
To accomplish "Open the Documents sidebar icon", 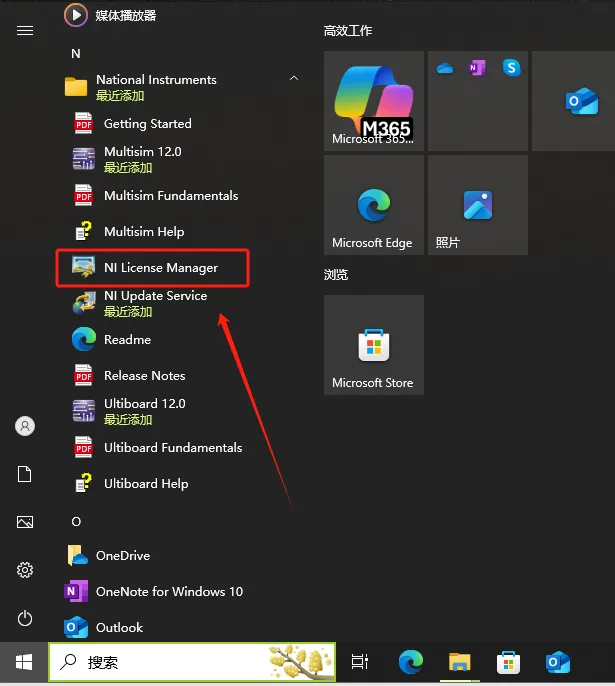I will [x=24, y=474].
